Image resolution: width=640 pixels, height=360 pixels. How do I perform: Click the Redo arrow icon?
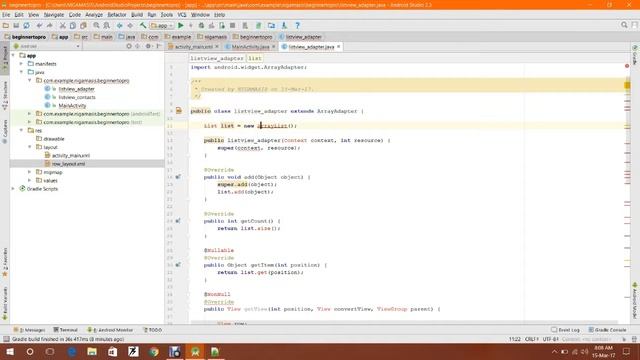50,25
